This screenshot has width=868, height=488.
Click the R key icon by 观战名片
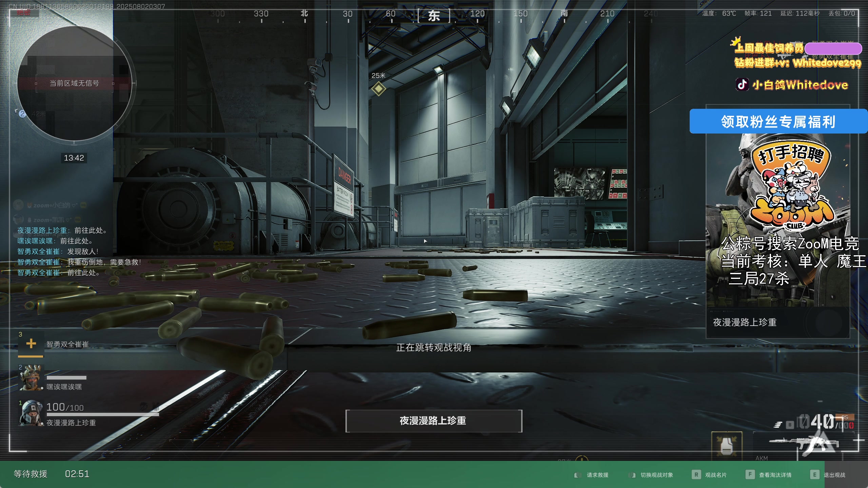[x=696, y=474]
